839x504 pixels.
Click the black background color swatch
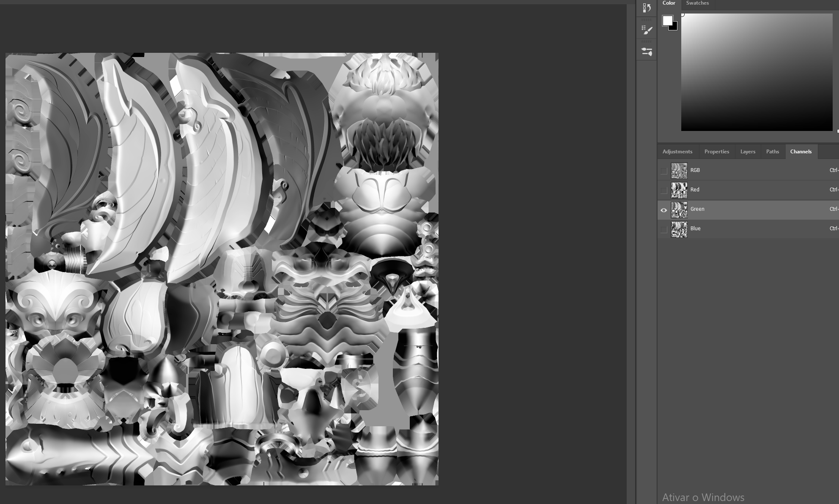pos(674,28)
